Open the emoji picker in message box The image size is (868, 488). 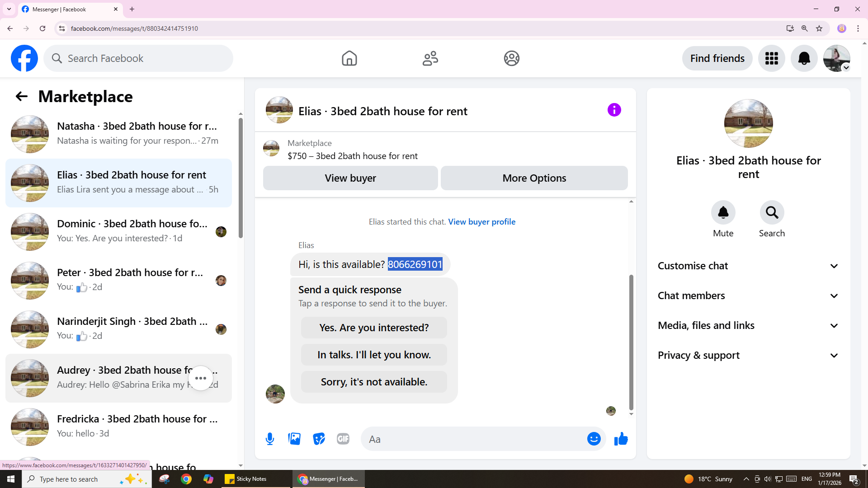pos(594,439)
